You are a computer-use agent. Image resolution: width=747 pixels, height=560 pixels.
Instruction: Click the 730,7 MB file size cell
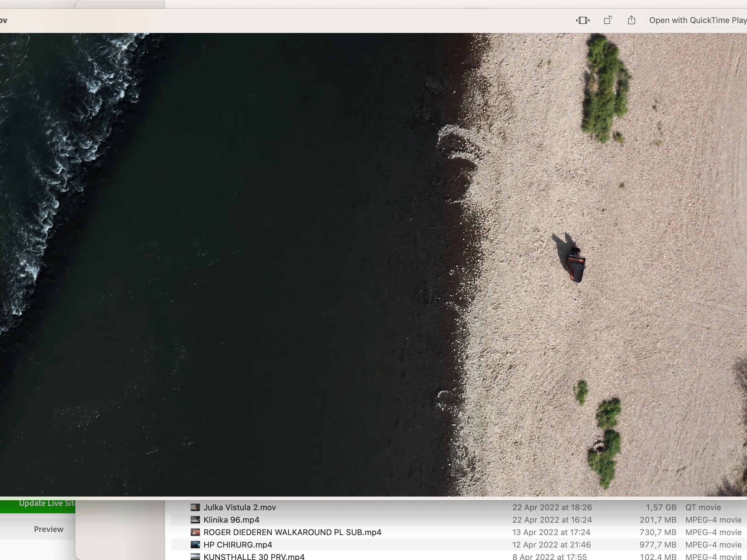[x=657, y=532]
